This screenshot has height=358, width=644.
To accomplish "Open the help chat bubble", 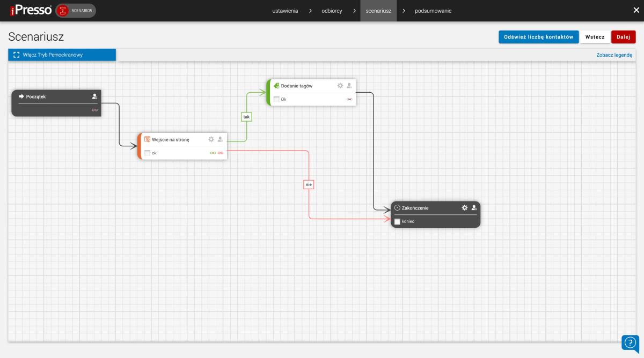I will [631, 344].
